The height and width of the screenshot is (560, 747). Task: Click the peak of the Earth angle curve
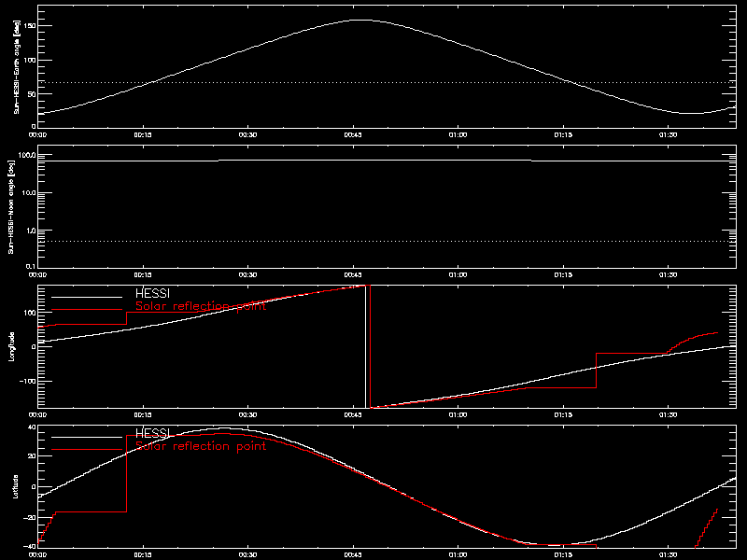coord(360,20)
